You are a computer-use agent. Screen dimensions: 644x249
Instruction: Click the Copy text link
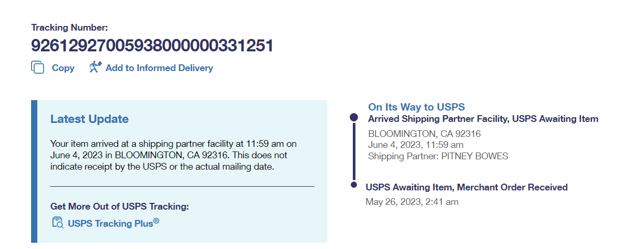63,68
